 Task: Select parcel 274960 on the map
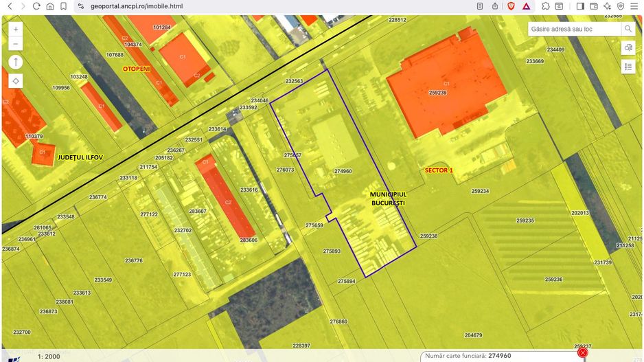click(x=342, y=172)
